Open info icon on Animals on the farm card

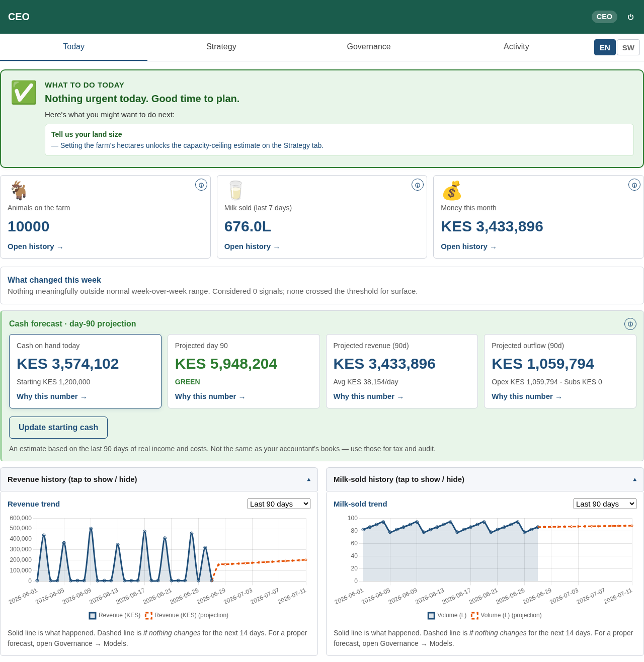(x=201, y=185)
